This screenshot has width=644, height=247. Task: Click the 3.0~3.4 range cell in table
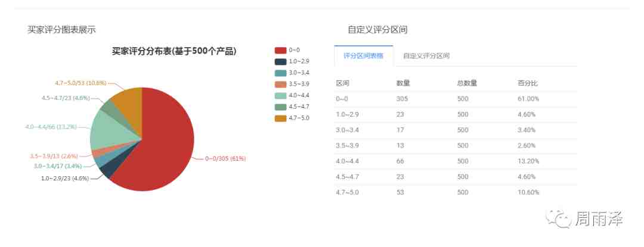(348, 130)
